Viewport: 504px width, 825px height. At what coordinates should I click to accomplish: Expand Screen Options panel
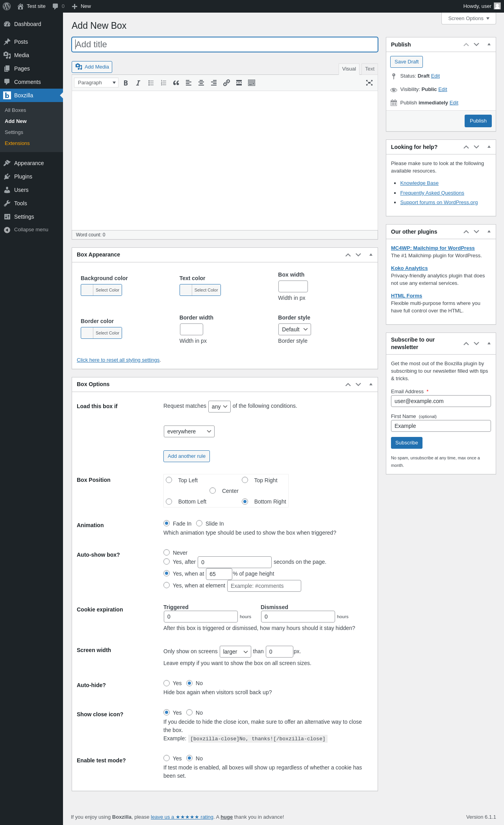469,19
